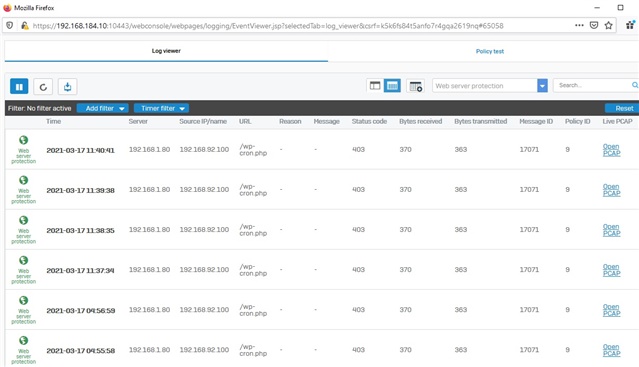Reset the active filters
The height and width of the screenshot is (367, 639).
622,108
